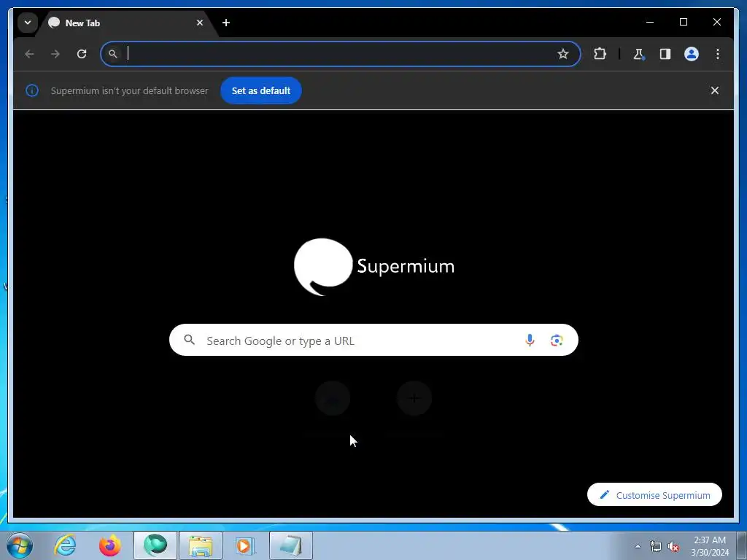Open the tab search dropdown arrow
747x560 pixels.
click(x=28, y=23)
